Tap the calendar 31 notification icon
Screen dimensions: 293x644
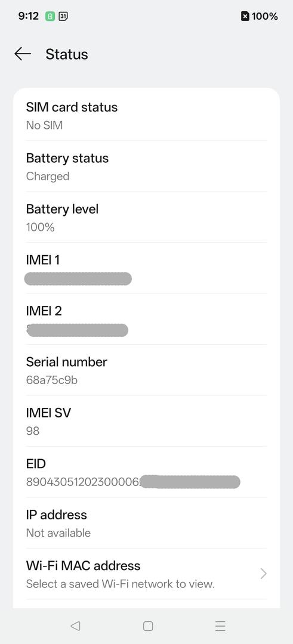(x=63, y=17)
